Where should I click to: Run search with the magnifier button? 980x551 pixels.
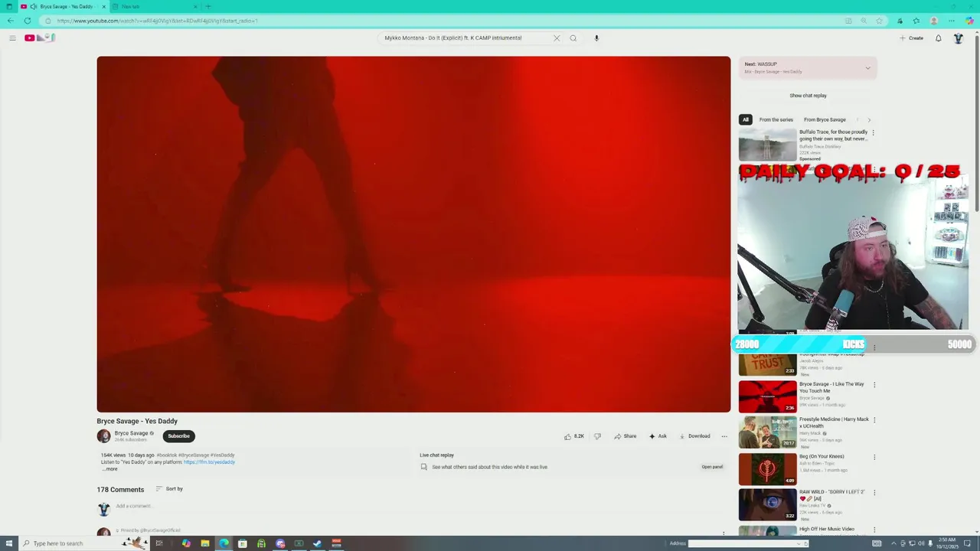pyautogui.click(x=573, y=37)
